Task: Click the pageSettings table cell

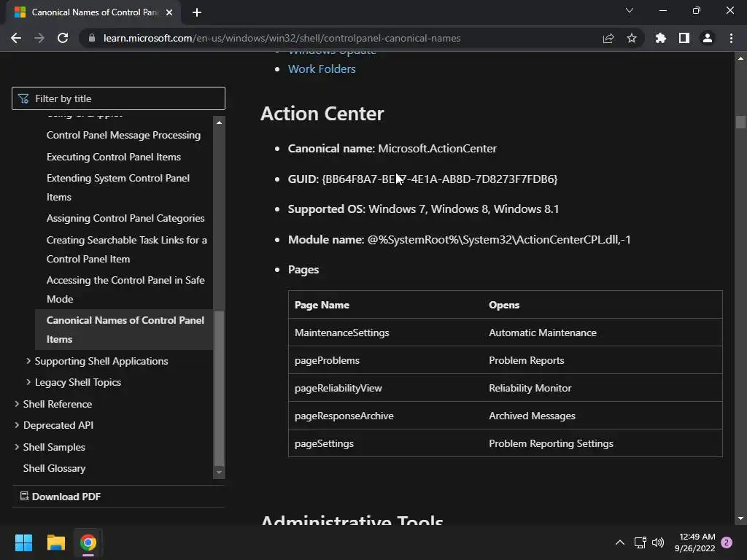Action: click(324, 443)
